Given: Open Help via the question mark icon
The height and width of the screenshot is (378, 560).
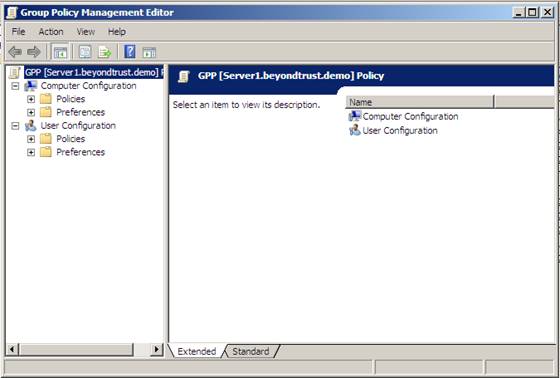Looking at the screenshot, I should (x=130, y=52).
